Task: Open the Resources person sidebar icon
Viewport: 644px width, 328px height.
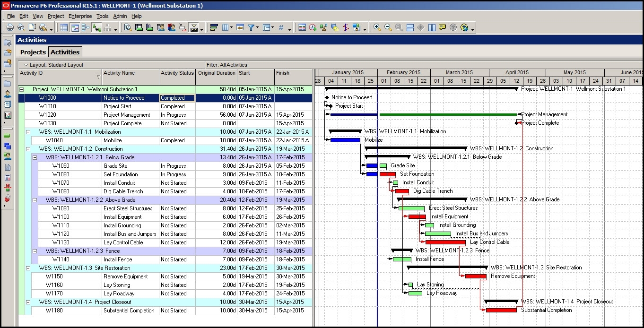Action: point(8,94)
